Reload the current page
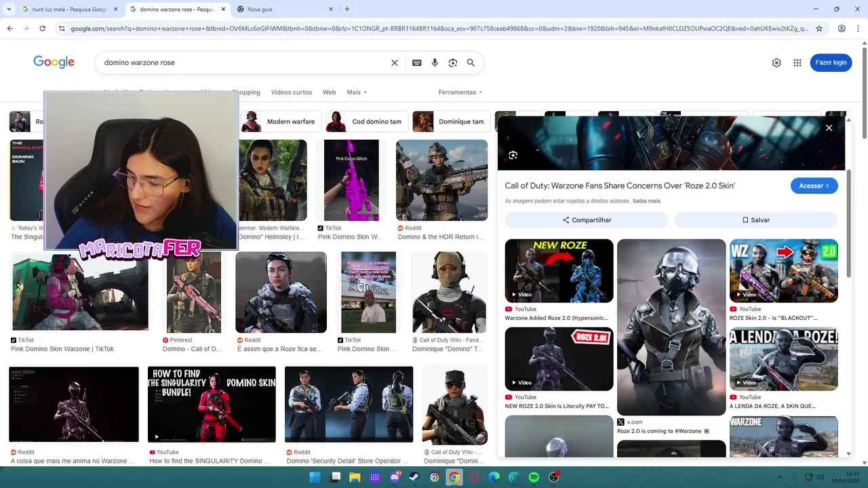This screenshot has height=488, width=868. tap(42, 28)
